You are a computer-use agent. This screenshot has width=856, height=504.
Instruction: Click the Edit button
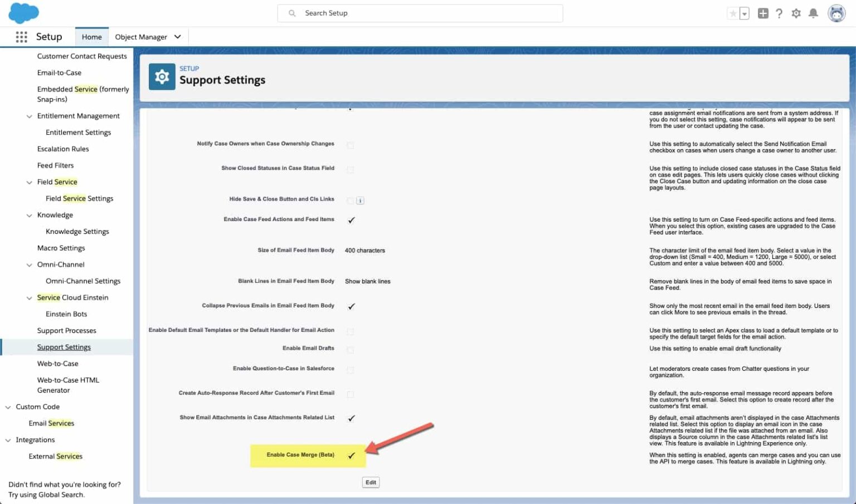point(371,482)
